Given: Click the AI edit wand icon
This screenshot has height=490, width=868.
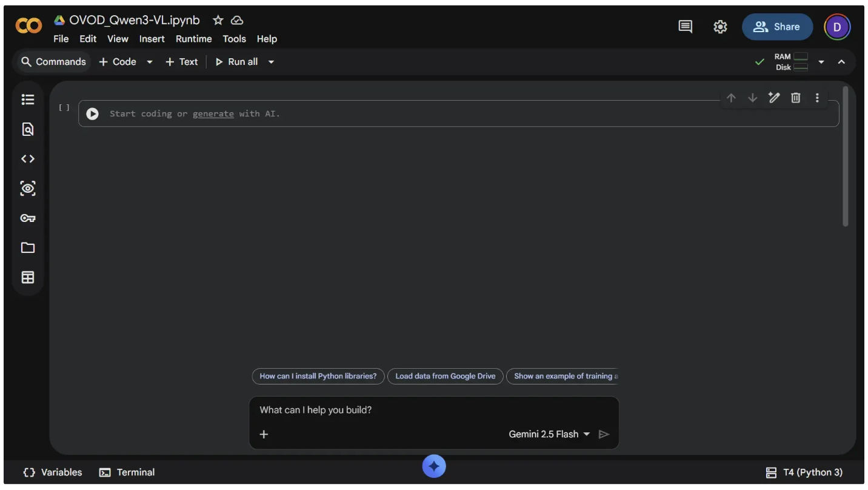Looking at the screenshot, I should coord(774,98).
